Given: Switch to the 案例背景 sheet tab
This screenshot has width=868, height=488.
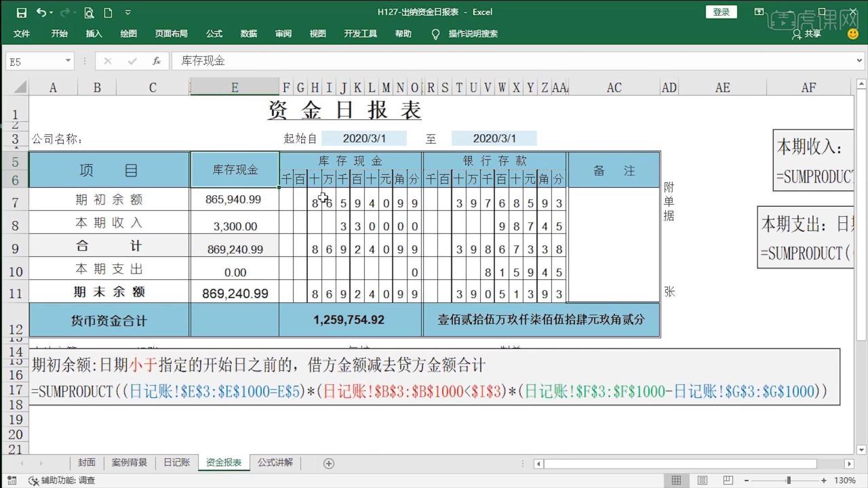Looking at the screenshot, I should click(x=130, y=462).
